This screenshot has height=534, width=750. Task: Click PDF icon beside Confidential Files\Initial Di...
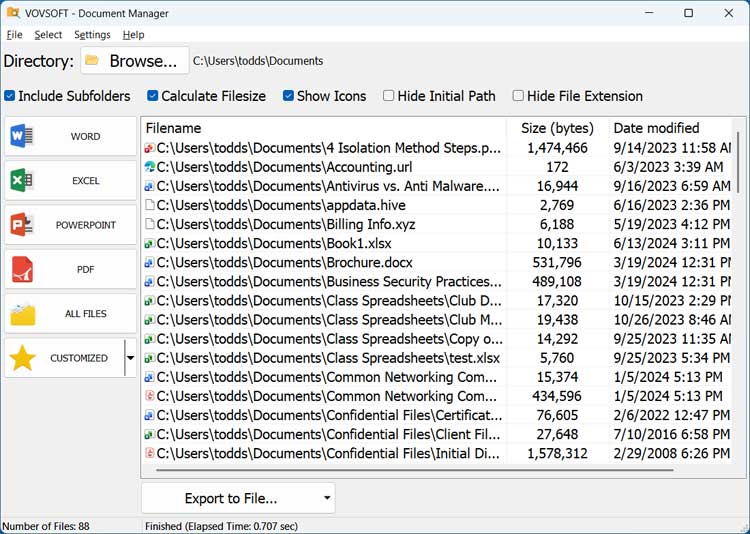click(150, 453)
